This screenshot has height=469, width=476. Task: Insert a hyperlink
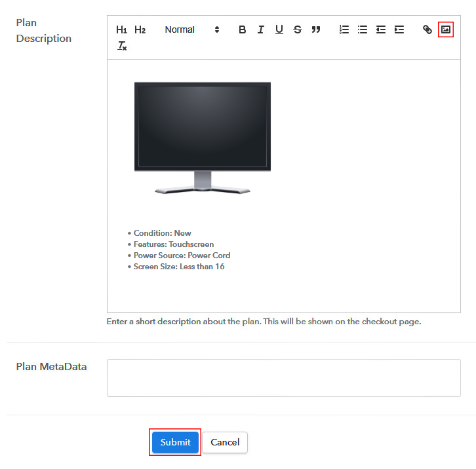pos(427,29)
